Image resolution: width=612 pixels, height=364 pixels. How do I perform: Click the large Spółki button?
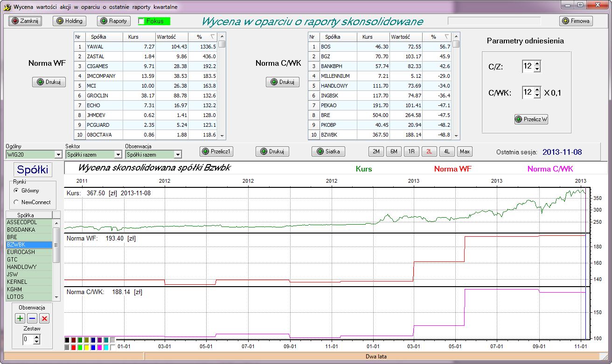pos(33,170)
